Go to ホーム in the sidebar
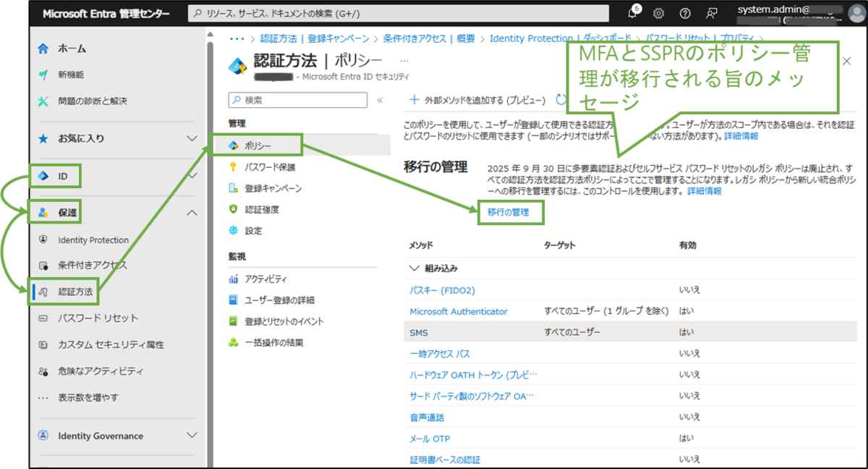This screenshot has width=868, height=469. tap(72, 48)
